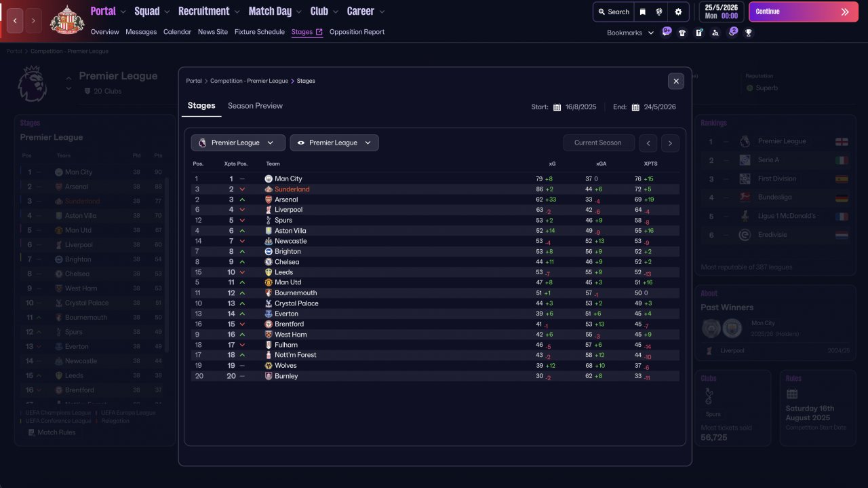The image size is (868, 488).
Task: Open the Overview submenu item
Action: pyautogui.click(x=104, y=32)
